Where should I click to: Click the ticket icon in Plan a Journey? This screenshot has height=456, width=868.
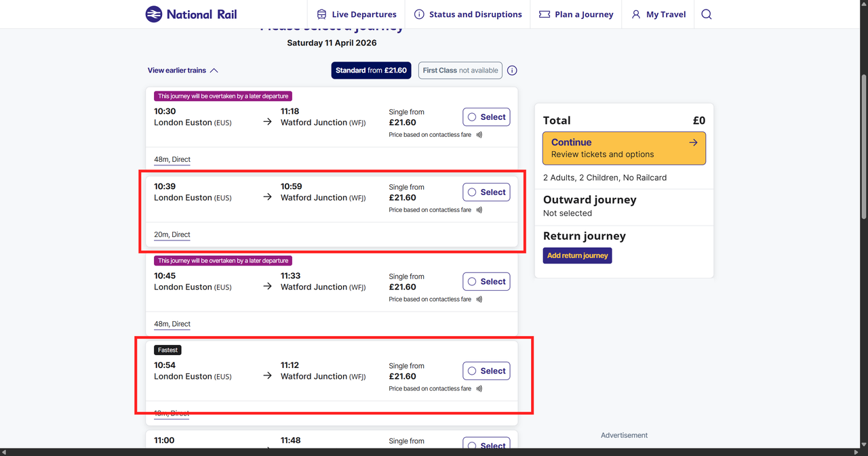coord(545,14)
